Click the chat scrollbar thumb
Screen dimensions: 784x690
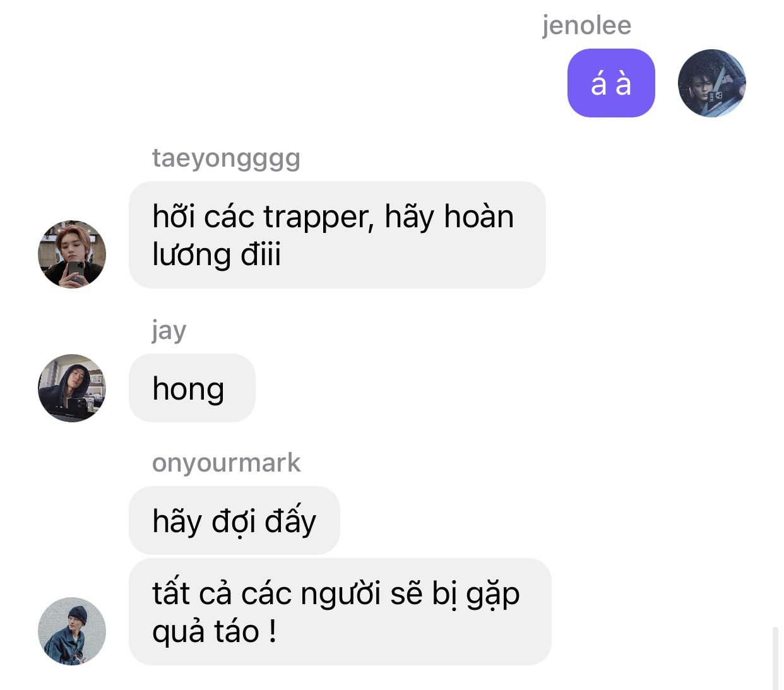775,658
